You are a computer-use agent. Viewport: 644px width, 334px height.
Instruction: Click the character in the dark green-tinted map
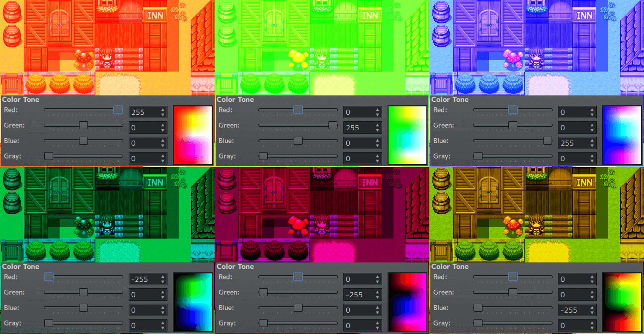pos(106,224)
